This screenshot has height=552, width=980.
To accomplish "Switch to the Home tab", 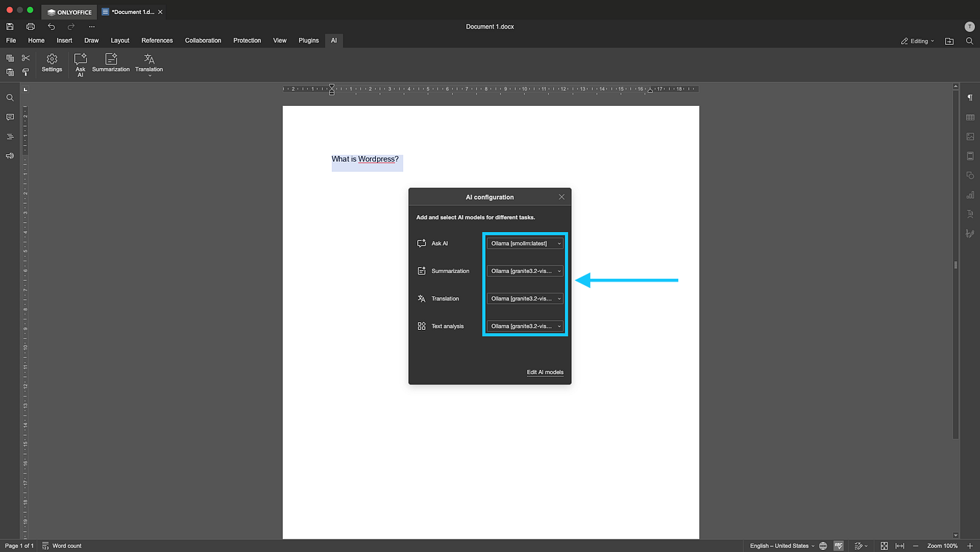I will click(x=36, y=41).
